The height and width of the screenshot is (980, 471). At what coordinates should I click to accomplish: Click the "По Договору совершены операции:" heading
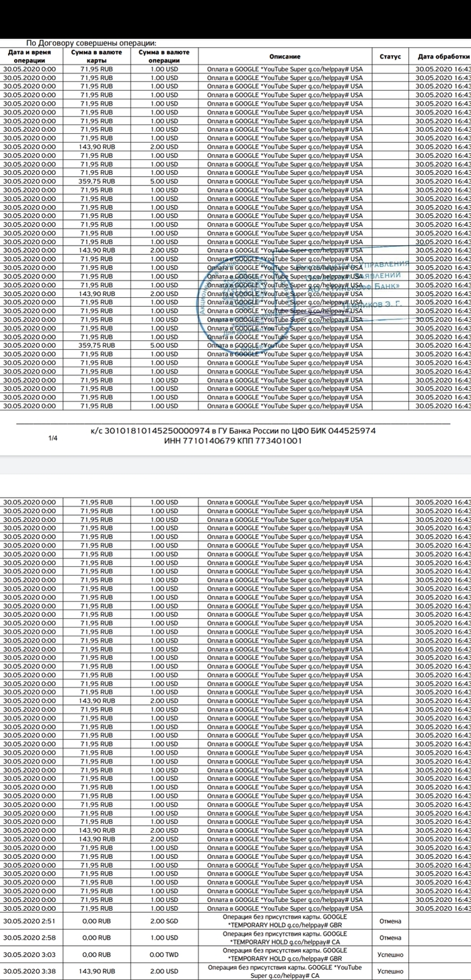coord(91,43)
